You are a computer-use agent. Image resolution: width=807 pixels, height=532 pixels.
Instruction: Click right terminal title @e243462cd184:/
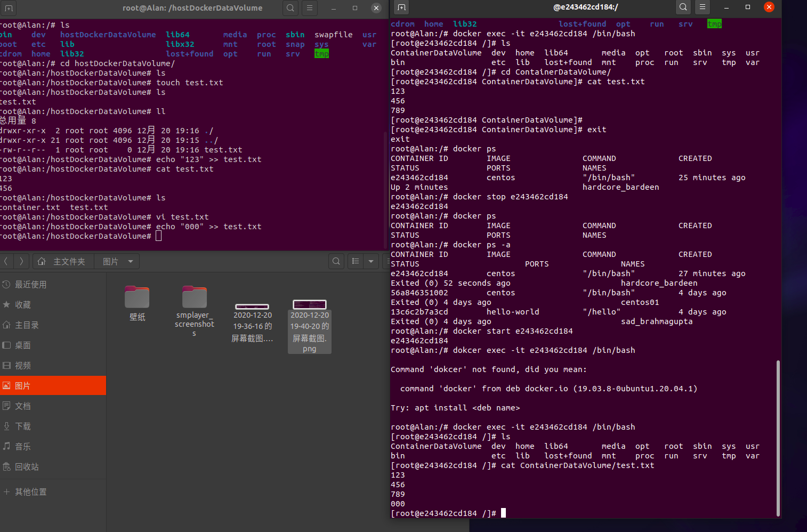(586, 7)
